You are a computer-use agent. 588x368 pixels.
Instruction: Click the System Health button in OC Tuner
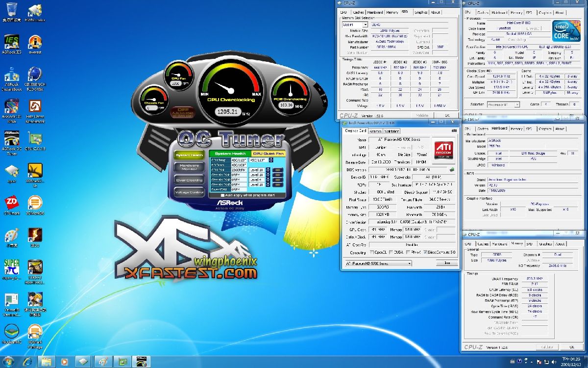(190, 155)
